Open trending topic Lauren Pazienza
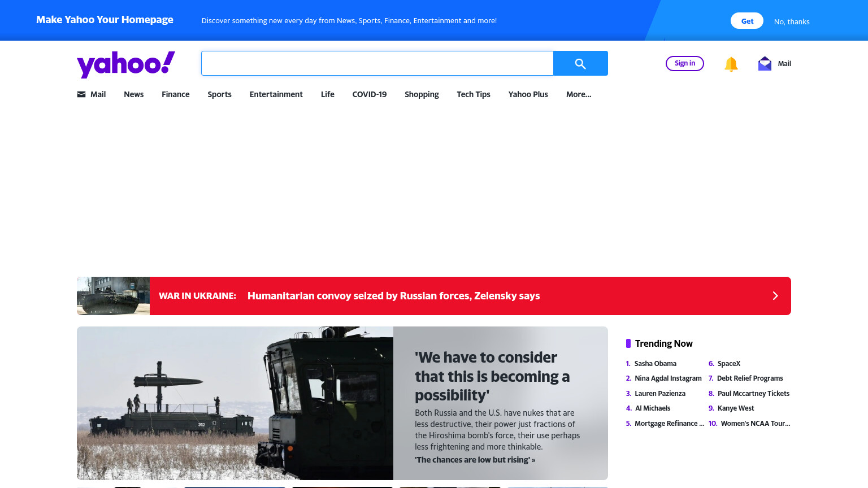 point(660,394)
